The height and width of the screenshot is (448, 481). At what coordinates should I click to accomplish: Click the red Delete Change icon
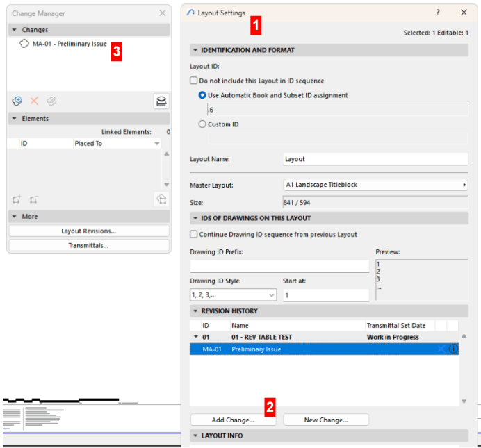pos(34,101)
